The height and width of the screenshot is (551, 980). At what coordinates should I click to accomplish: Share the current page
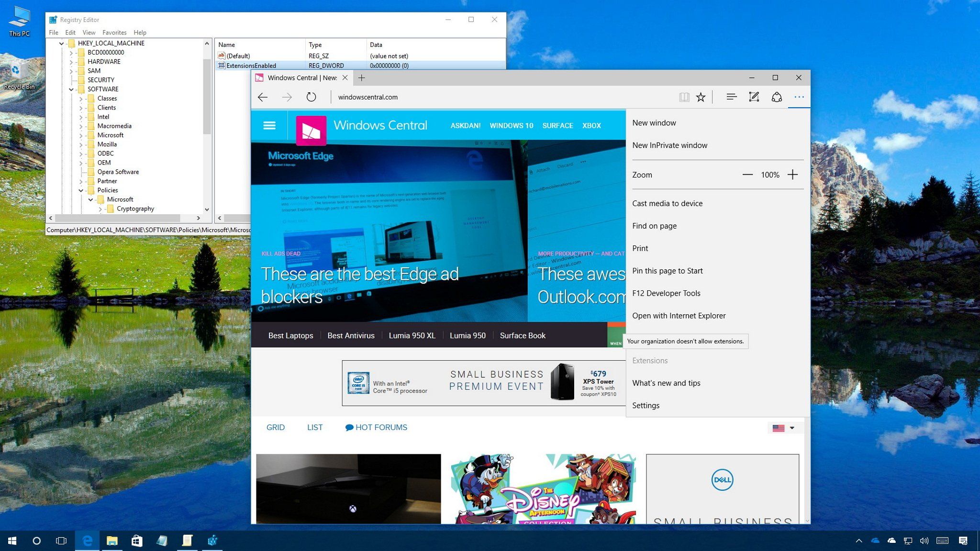[776, 97]
